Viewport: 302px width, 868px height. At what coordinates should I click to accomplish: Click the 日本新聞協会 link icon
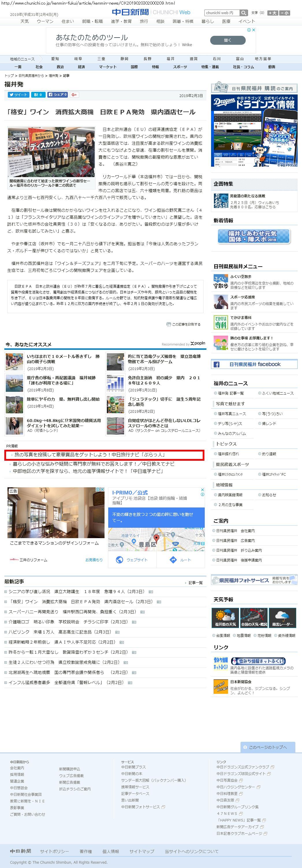tap(221, 686)
